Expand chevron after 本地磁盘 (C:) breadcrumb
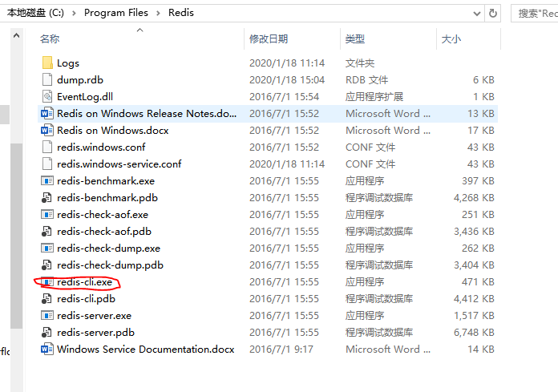This screenshot has height=392, width=558. [74, 14]
